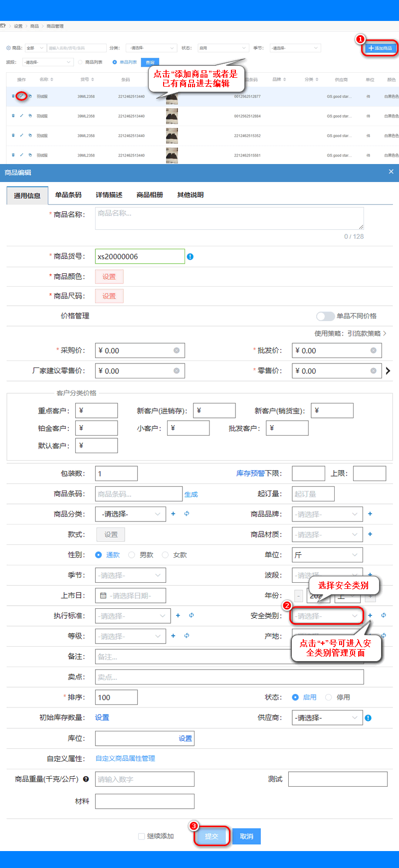Click the 添加商品 button
The image size is (399, 868).
tap(380, 48)
